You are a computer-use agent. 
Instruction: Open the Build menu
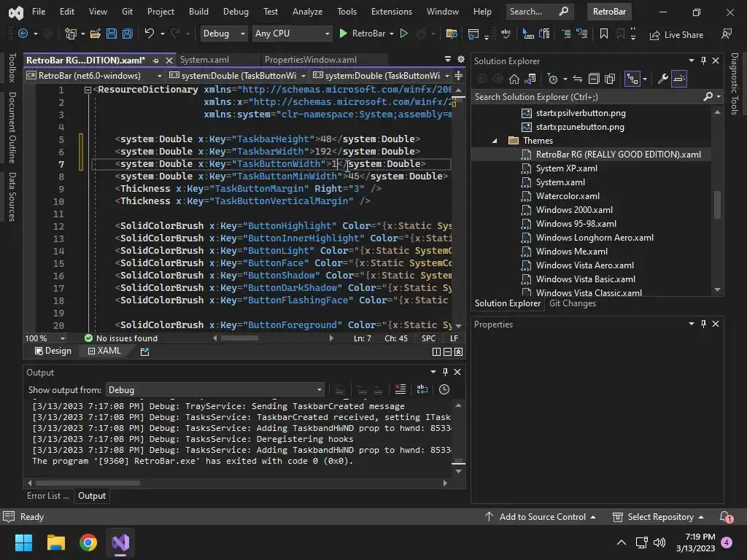tap(198, 12)
